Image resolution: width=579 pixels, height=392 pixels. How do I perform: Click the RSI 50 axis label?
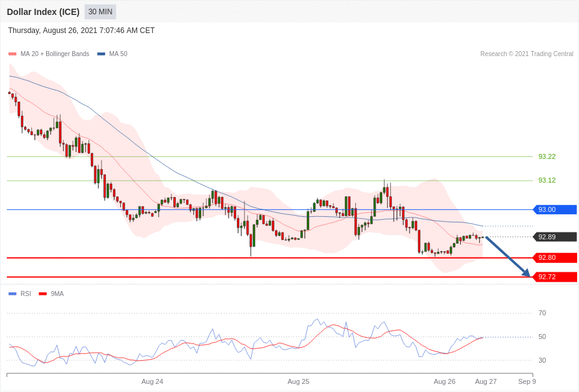click(542, 337)
